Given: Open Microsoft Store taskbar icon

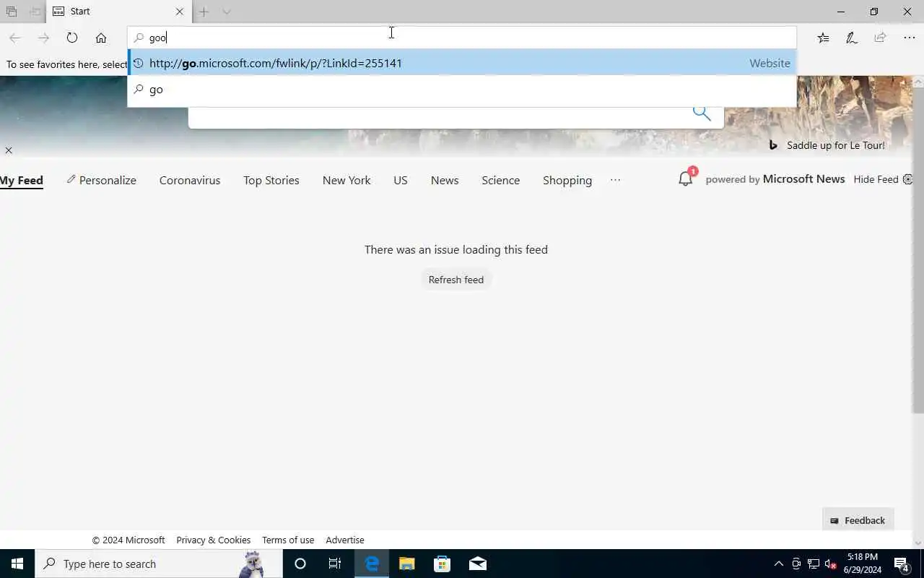Looking at the screenshot, I should coord(443,564).
